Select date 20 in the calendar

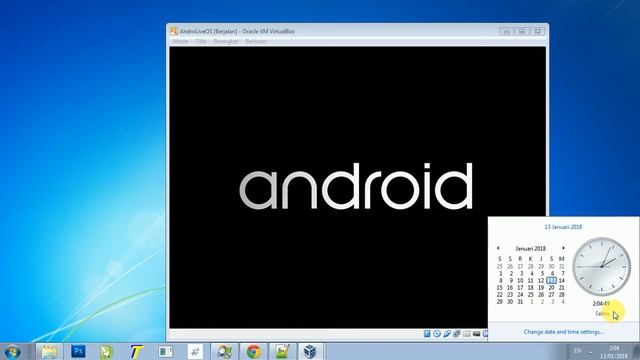click(x=551, y=287)
